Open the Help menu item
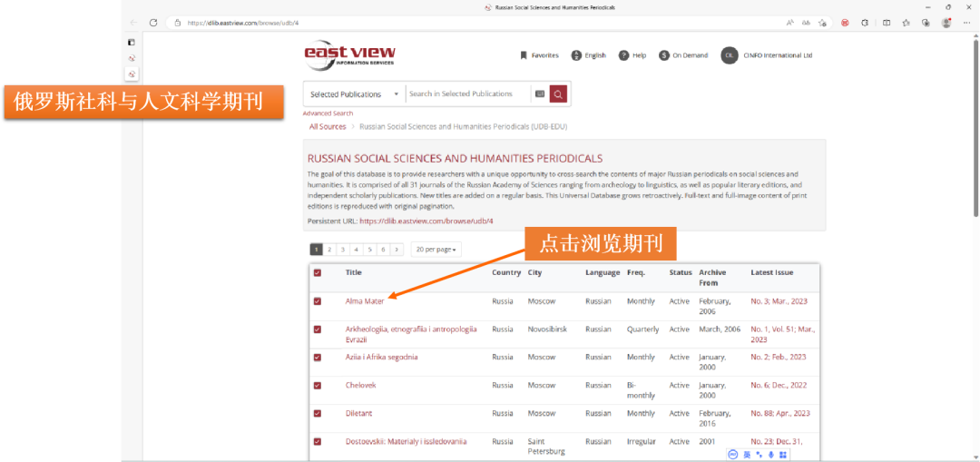The height and width of the screenshot is (462, 980). 632,55
